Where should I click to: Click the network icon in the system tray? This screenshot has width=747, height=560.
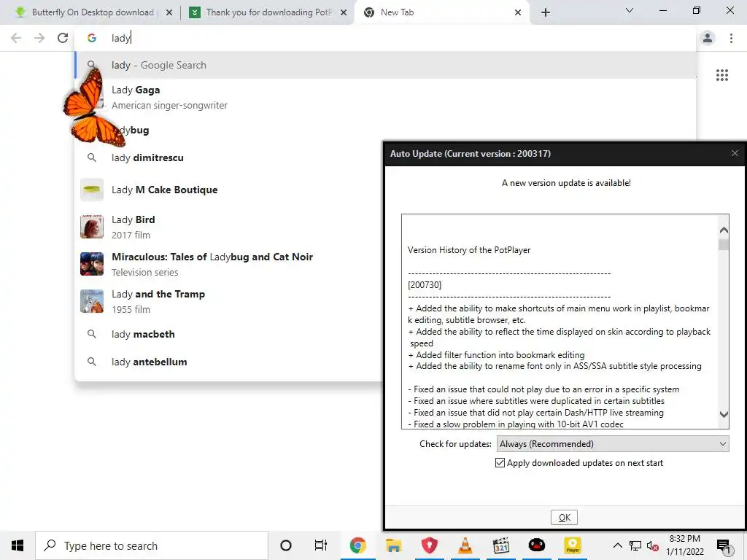coord(635,545)
